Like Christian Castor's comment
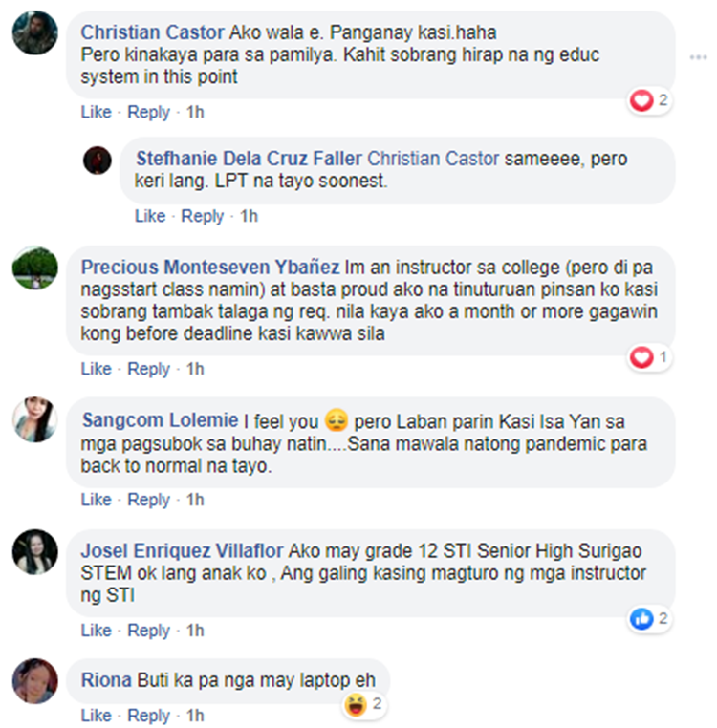Screen dimensions: 717x728 pyautogui.click(x=97, y=112)
